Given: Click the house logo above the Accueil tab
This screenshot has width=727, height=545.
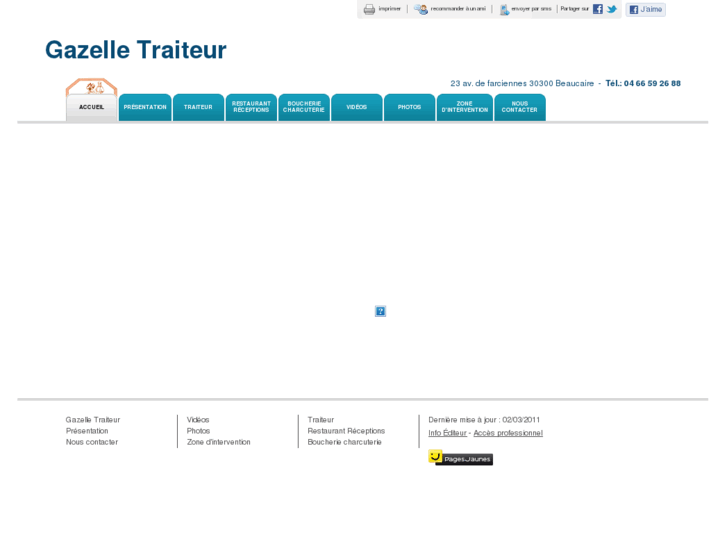Looking at the screenshot, I should (91, 86).
